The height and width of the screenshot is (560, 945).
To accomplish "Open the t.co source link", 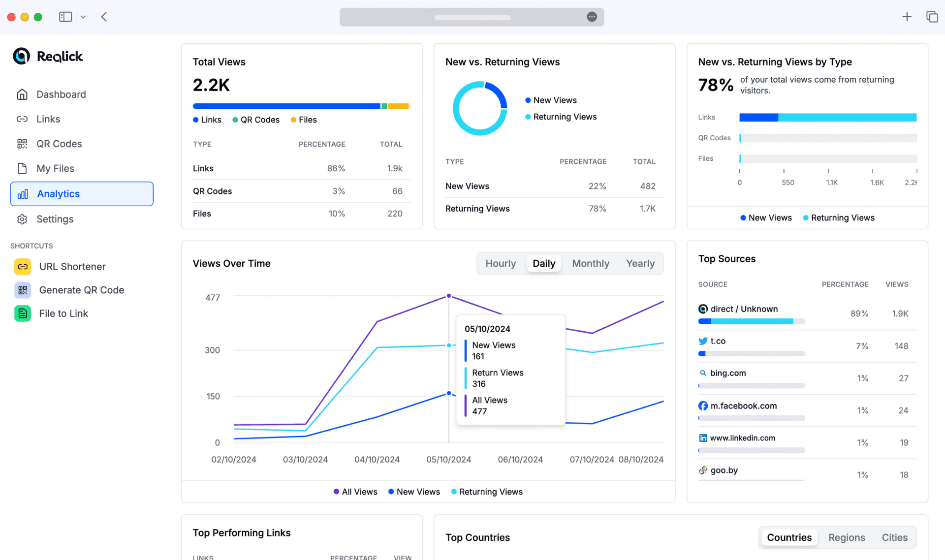I will tap(718, 341).
